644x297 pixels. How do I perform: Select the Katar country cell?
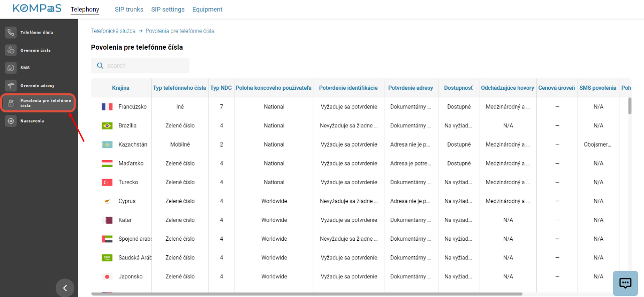click(x=125, y=220)
